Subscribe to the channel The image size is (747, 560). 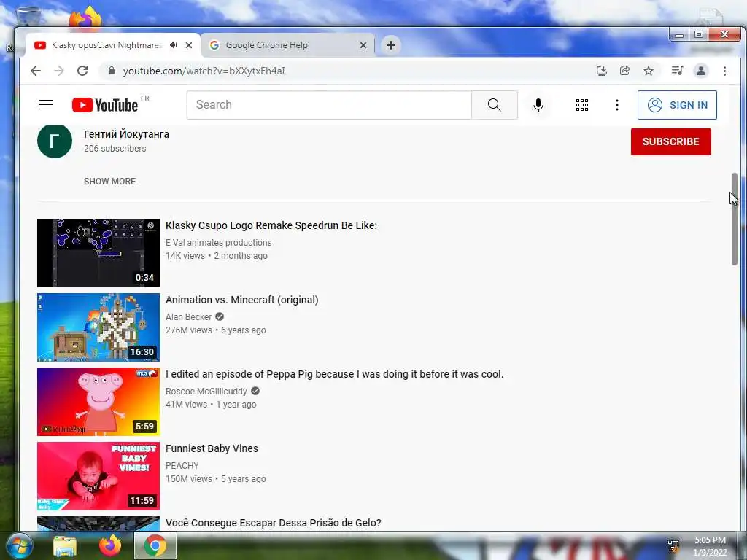(x=671, y=141)
